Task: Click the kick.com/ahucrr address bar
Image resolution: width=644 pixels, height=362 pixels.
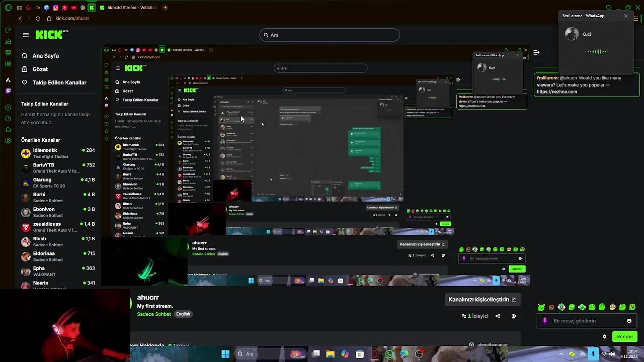Action: (x=72, y=19)
